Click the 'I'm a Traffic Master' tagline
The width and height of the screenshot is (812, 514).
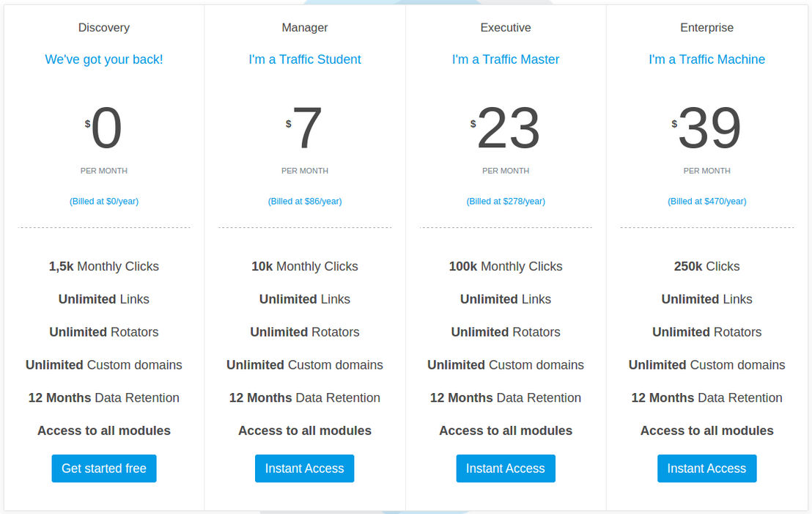506,59
